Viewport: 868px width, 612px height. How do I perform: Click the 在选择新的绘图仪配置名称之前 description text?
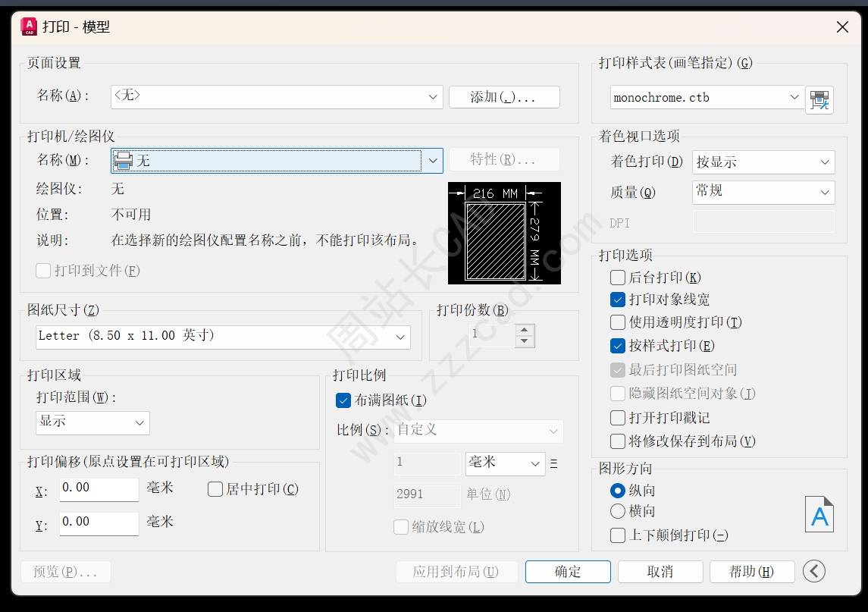click(266, 240)
